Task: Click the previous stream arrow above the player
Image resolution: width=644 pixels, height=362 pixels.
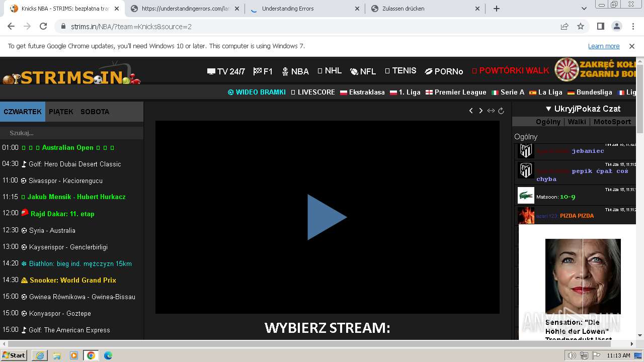Action: tap(471, 111)
